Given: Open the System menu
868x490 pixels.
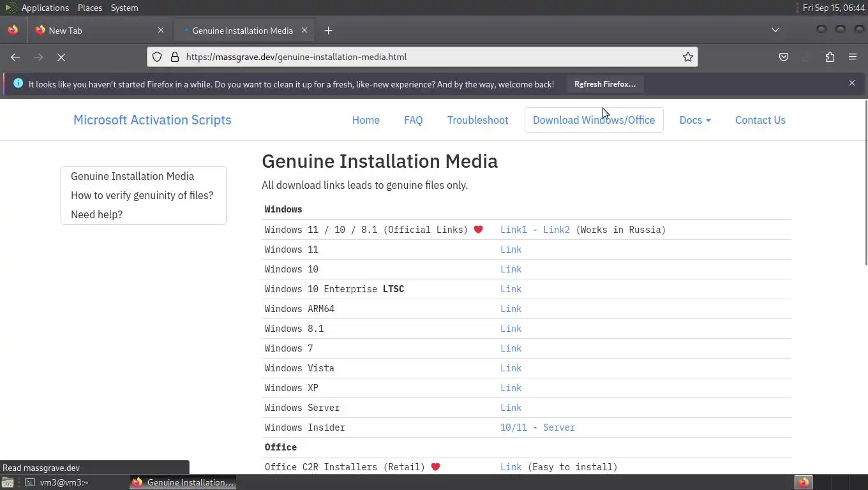Looking at the screenshot, I should click(x=124, y=8).
